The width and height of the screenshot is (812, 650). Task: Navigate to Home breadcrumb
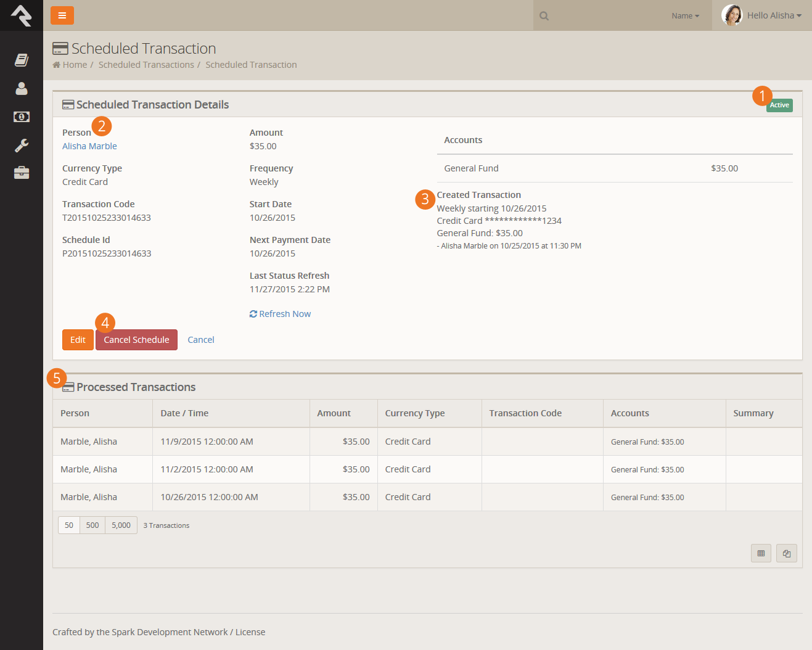click(x=75, y=65)
